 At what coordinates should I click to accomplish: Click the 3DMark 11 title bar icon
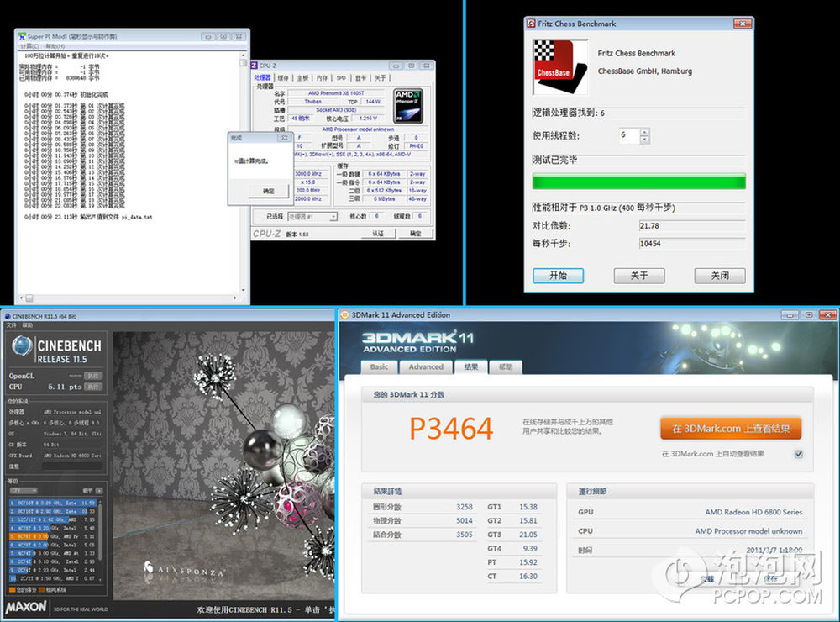pos(345,314)
